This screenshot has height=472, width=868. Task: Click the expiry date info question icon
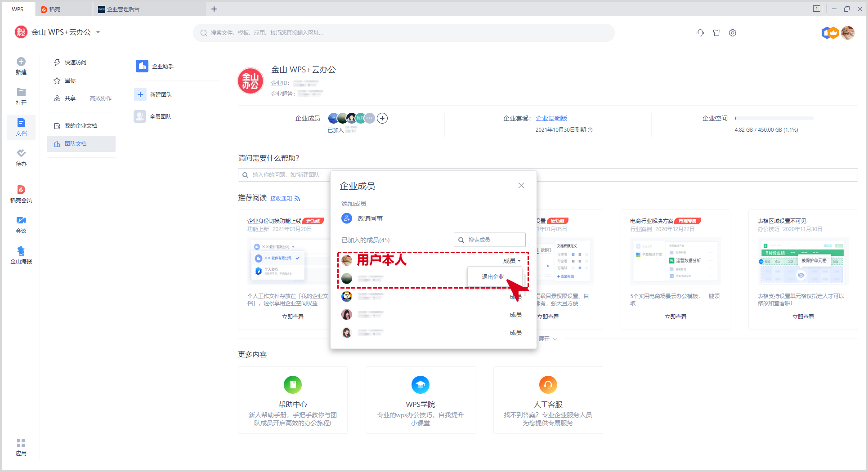click(590, 130)
